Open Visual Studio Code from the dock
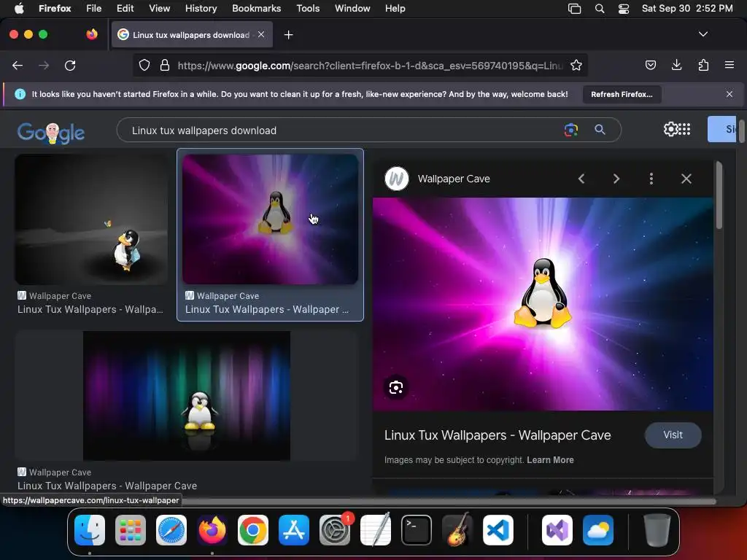This screenshot has height=560, width=747. pos(498,530)
